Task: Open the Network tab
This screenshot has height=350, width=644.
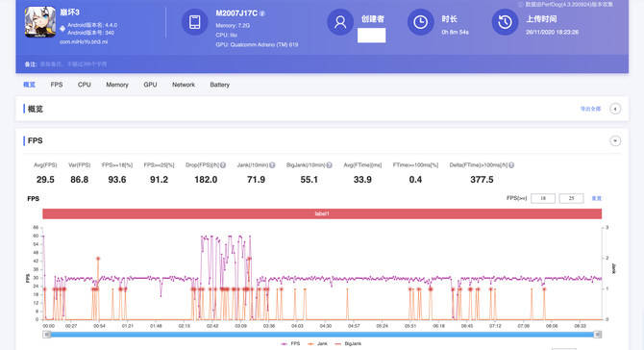Action: [184, 85]
